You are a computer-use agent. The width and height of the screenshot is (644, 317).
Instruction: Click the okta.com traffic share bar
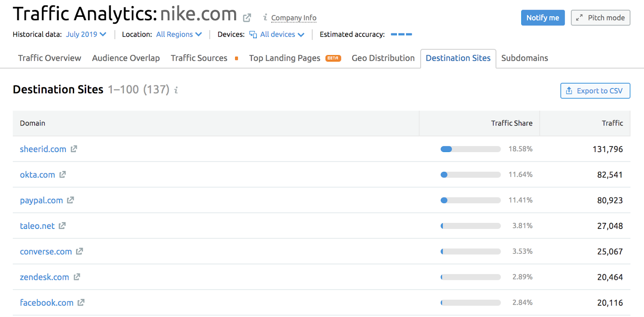pos(471,175)
